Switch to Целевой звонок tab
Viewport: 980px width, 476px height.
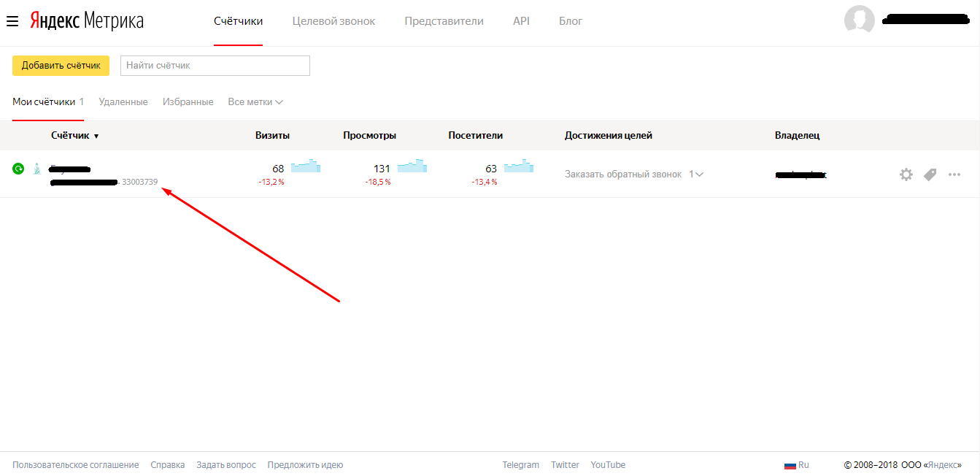coord(333,21)
